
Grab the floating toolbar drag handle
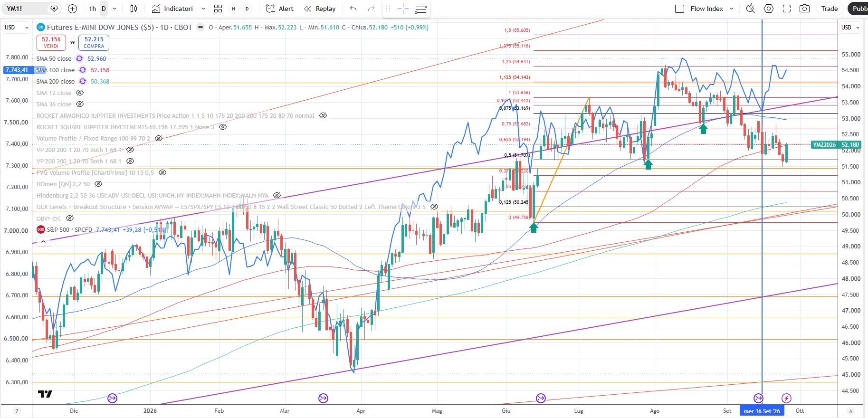pyautogui.click(x=388, y=9)
